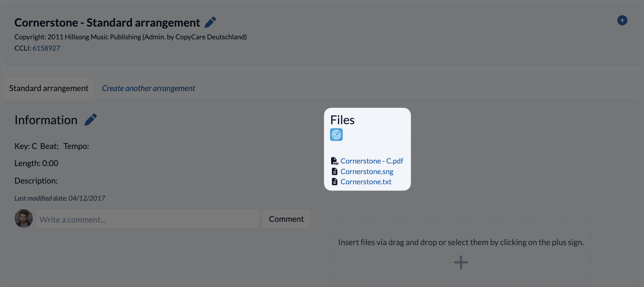The width and height of the screenshot is (644, 287).
Task: Open CCLI number 6158927 link
Action: pos(46,48)
